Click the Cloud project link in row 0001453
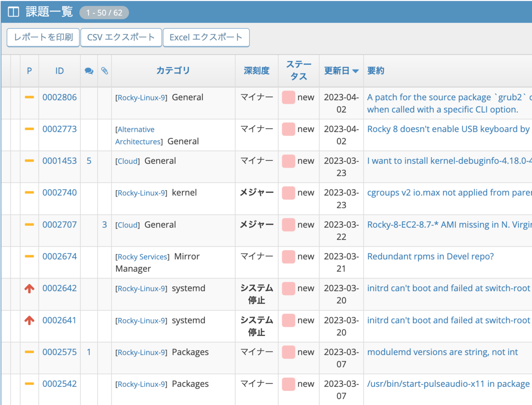The width and height of the screenshot is (532, 405). pos(128,161)
